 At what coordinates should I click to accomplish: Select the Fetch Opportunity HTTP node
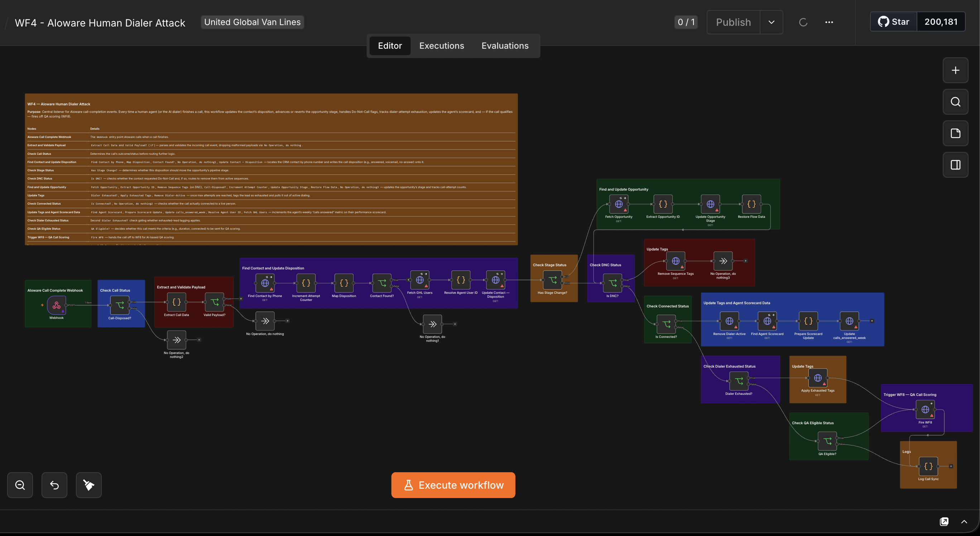pos(619,204)
